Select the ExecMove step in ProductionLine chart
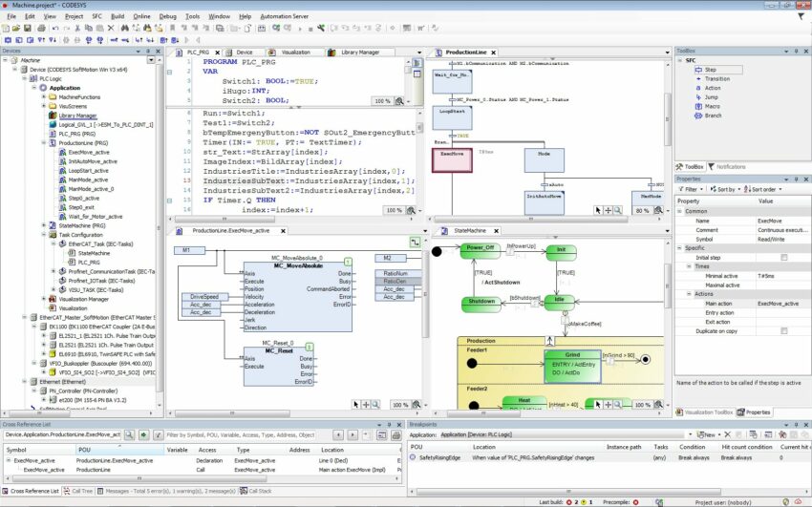812x507 pixels. pyautogui.click(x=452, y=159)
